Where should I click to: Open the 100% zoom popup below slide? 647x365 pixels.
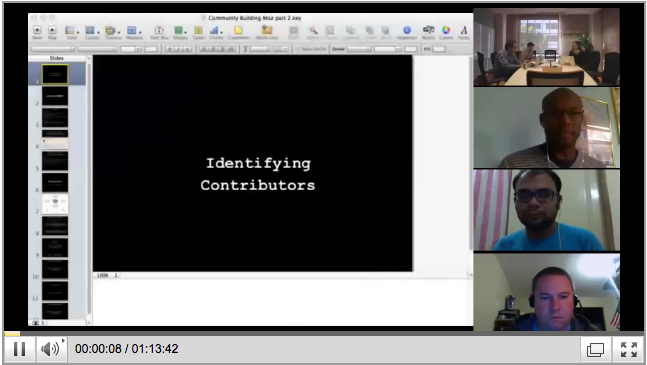[107, 275]
